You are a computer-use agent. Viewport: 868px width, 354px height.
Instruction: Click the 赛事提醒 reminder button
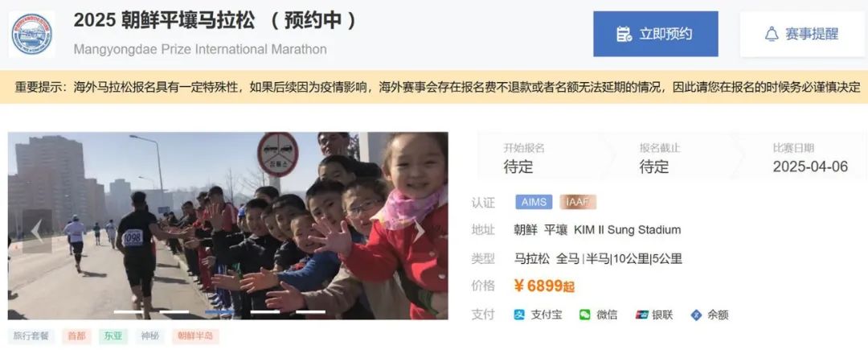point(802,34)
